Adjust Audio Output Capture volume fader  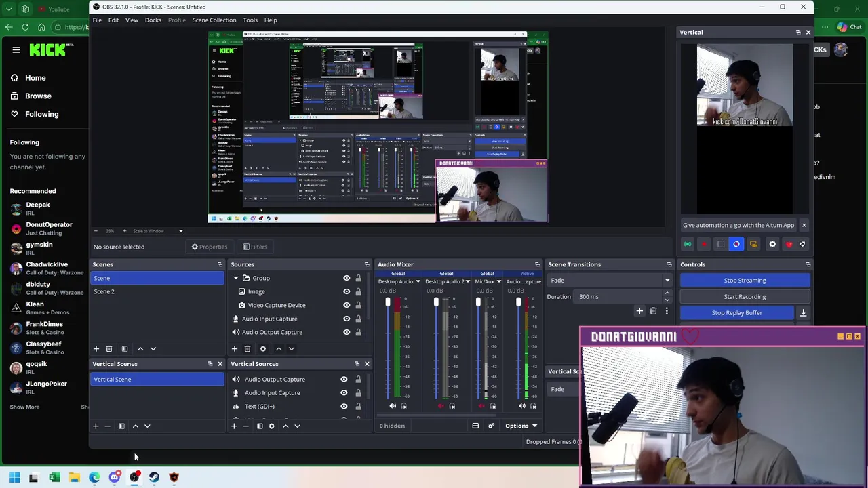519,303
